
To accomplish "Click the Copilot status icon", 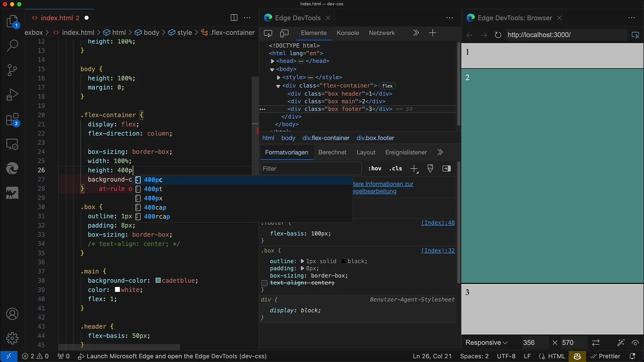I will 577,356.
